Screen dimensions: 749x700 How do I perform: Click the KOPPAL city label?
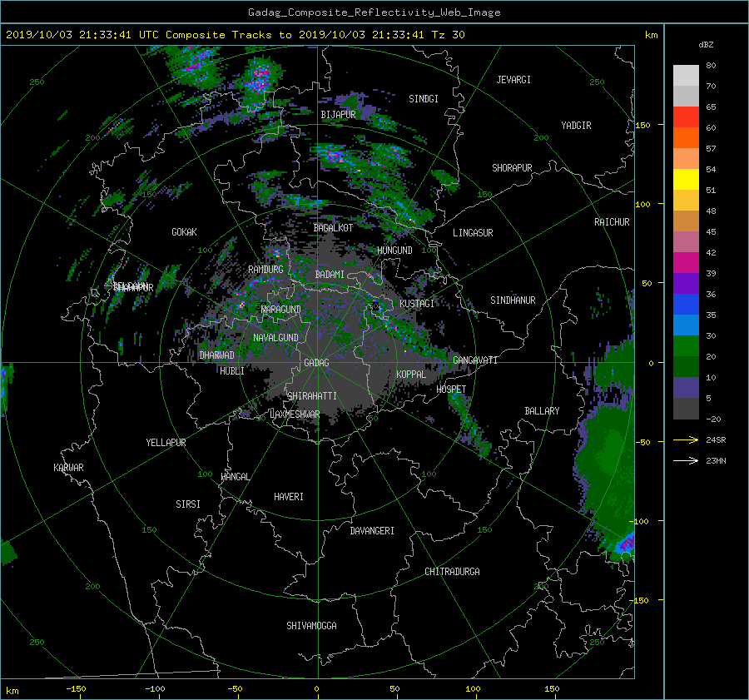tap(411, 375)
